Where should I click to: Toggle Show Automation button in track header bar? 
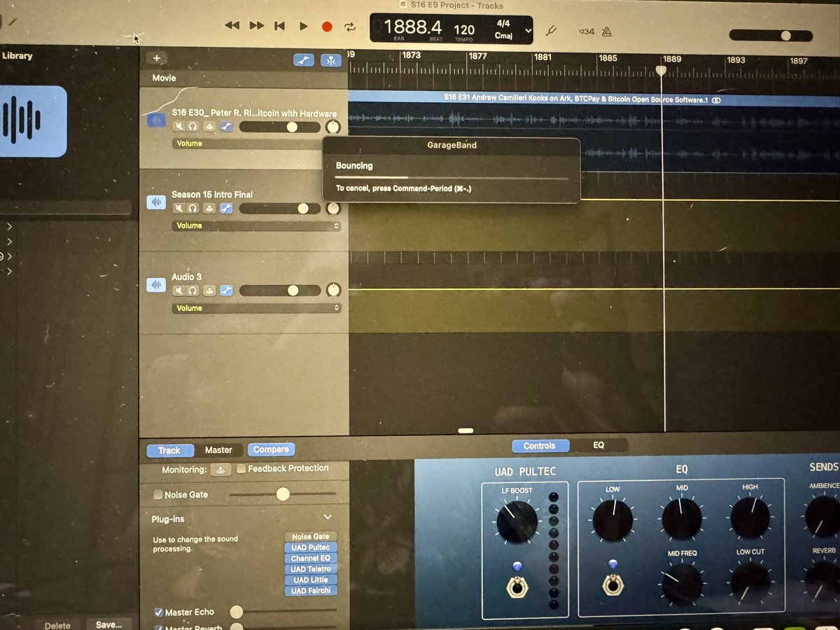(x=303, y=60)
